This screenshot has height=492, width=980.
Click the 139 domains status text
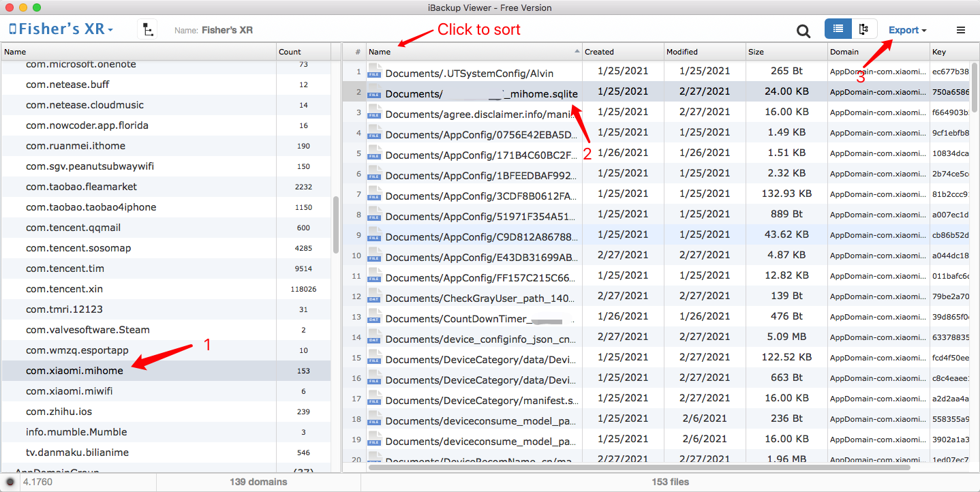[x=258, y=482]
